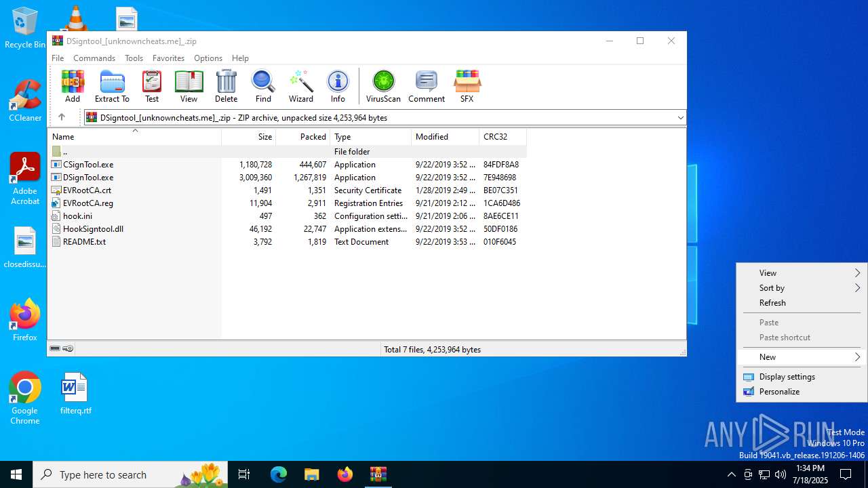This screenshot has height=488, width=868.
Task: Click the Extract To toolbar icon
Action: (x=112, y=86)
